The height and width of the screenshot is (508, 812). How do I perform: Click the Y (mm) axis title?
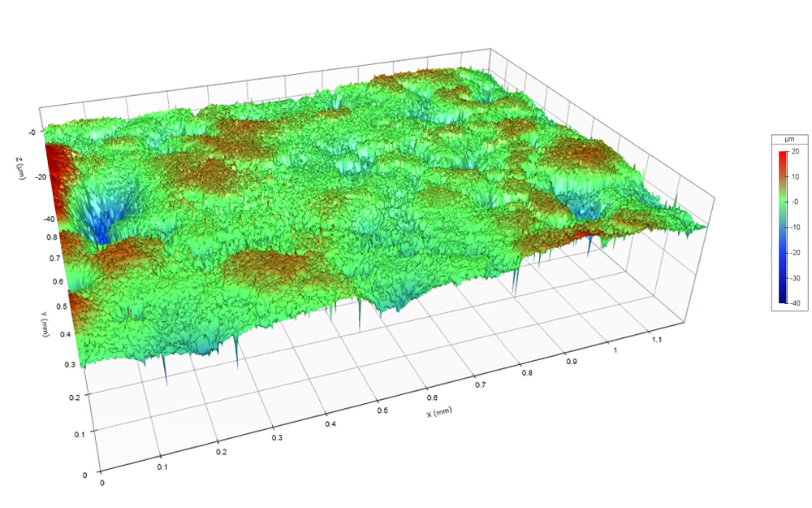click(45, 325)
